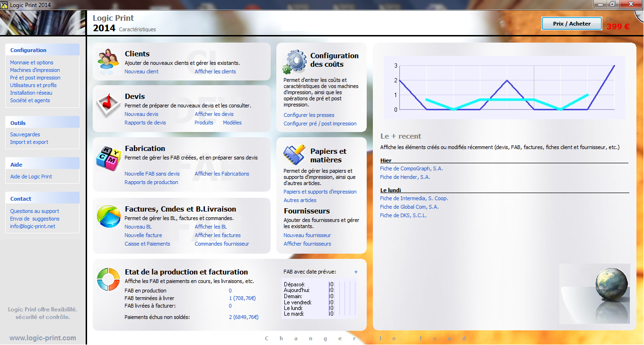Click FAB en production value 0
This screenshot has width=644, height=345.
[230, 291]
